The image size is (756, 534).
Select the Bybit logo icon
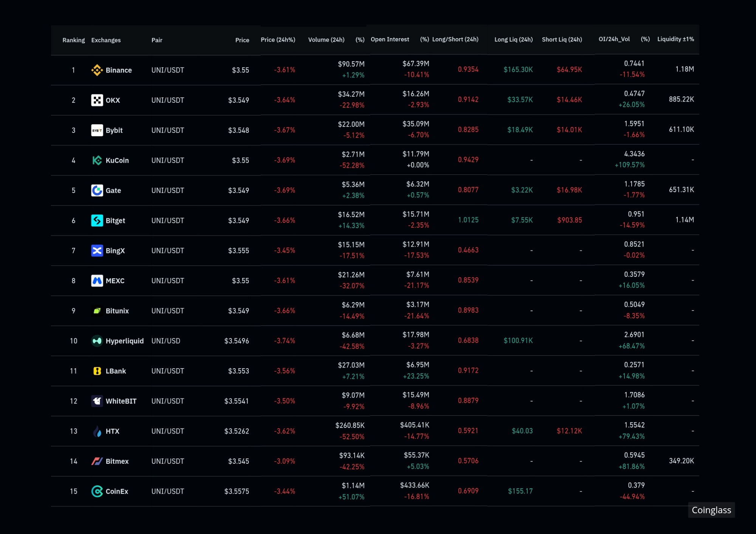pos(97,130)
